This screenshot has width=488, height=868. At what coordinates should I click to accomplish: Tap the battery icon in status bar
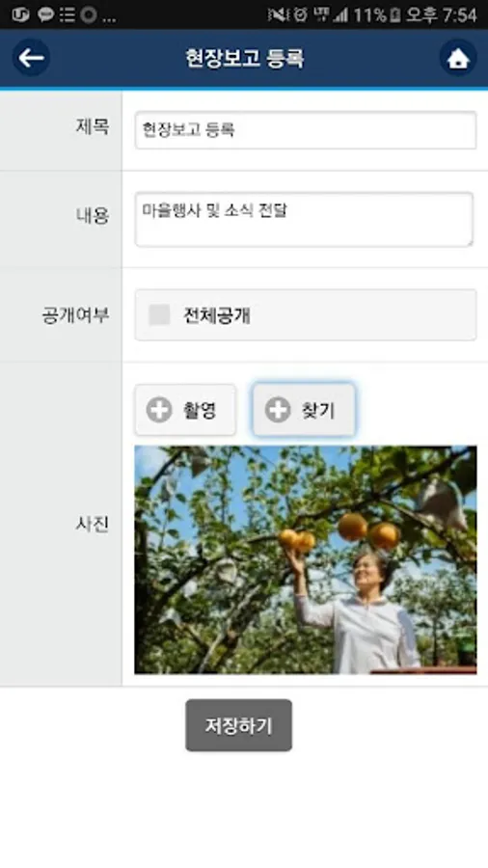[x=395, y=14]
